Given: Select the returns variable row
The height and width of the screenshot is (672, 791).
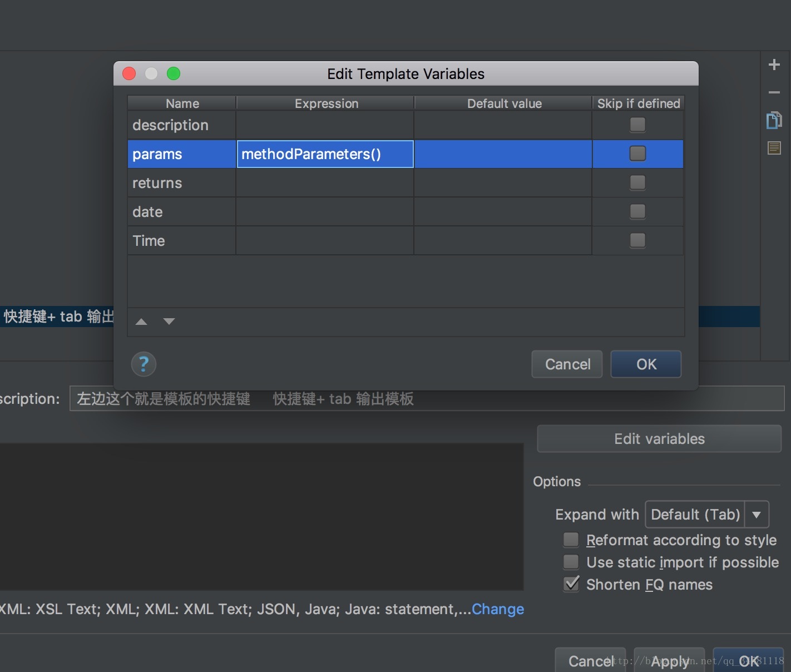Looking at the screenshot, I should [181, 183].
